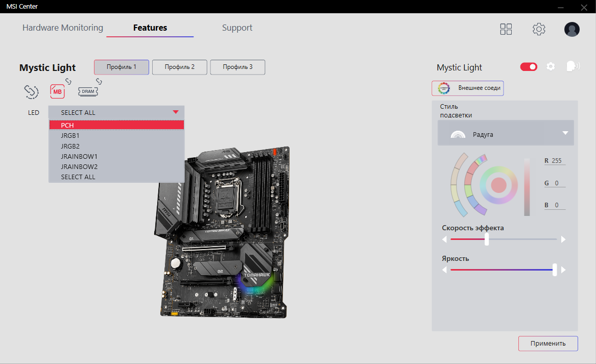The height and width of the screenshot is (364, 596).
Task: Collapse the LED SELECT ALL dropdown
Action: point(116,112)
